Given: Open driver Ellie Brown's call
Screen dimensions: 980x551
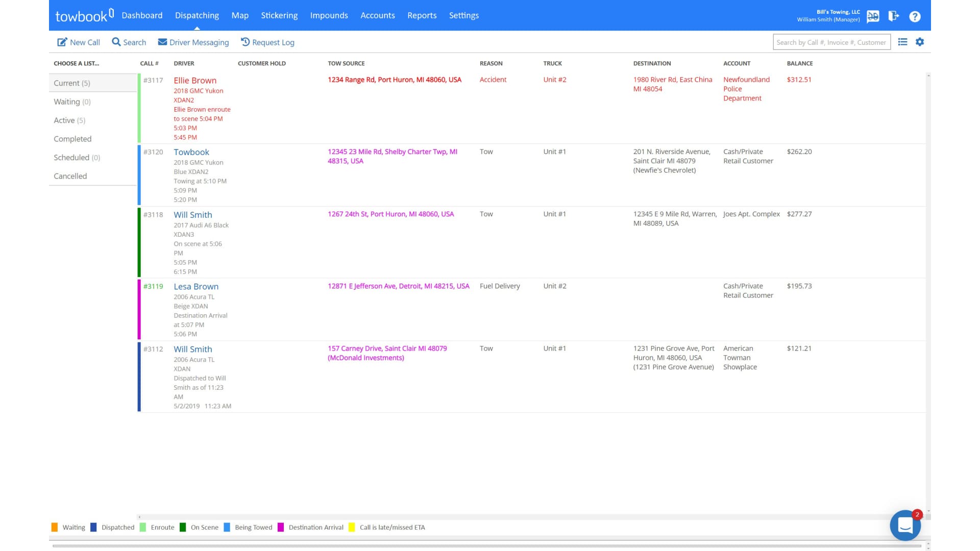Looking at the screenshot, I should tap(195, 81).
